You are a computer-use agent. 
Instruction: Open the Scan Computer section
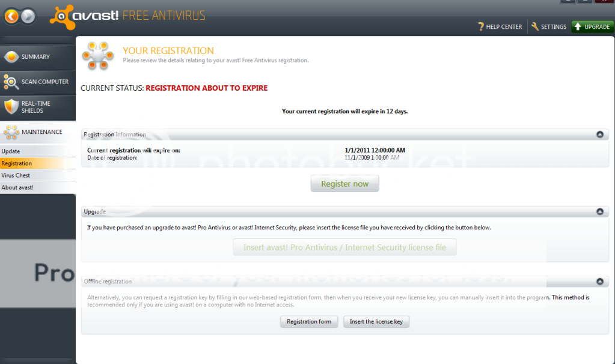click(38, 82)
